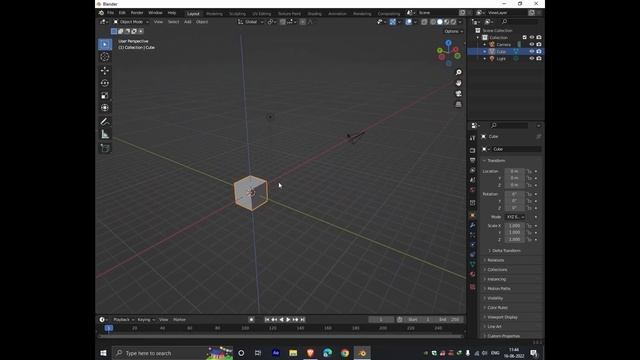The width and height of the screenshot is (640, 360).
Task: Open the rotation Mode XYZ Euler dropdown
Action: (x=515, y=217)
